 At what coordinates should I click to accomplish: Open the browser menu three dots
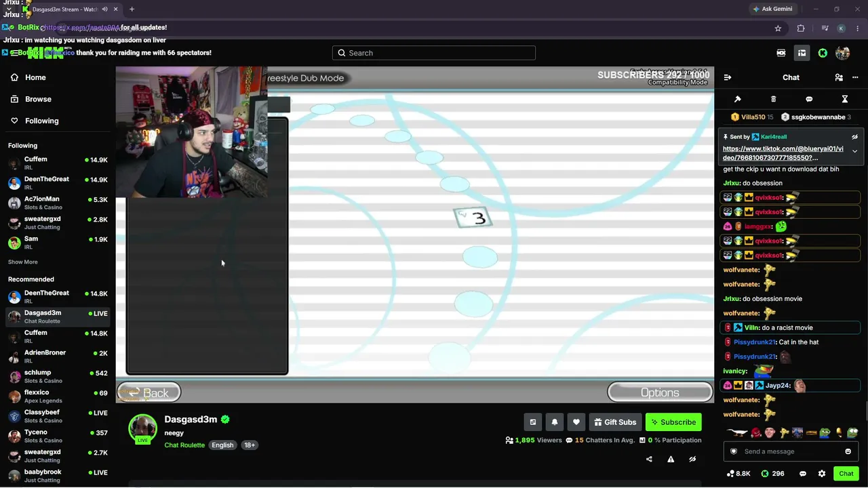(x=856, y=28)
